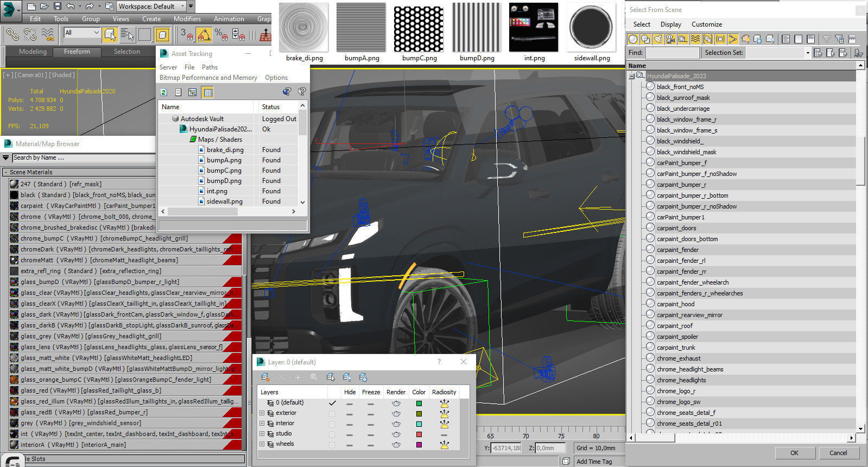Toggle Hide for the exterior layer

point(350,414)
